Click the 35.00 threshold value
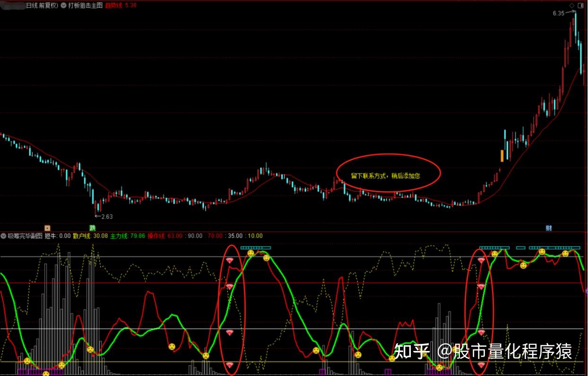Image resolution: width=588 pixels, height=376 pixels. tap(235, 236)
